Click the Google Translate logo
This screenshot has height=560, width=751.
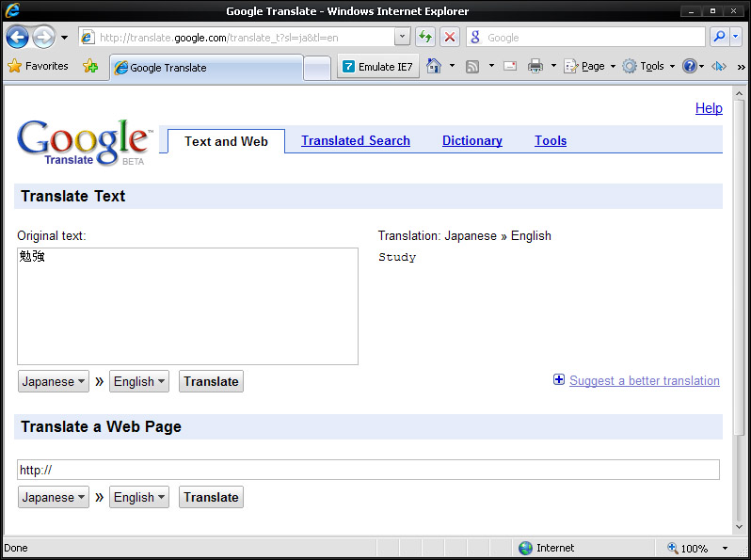click(85, 142)
